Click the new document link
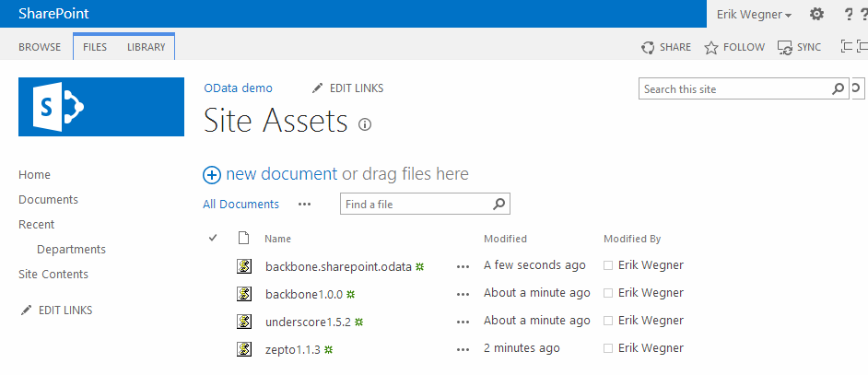Image resolution: width=868 pixels, height=375 pixels. pyautogui.click(x=282, y=174)
